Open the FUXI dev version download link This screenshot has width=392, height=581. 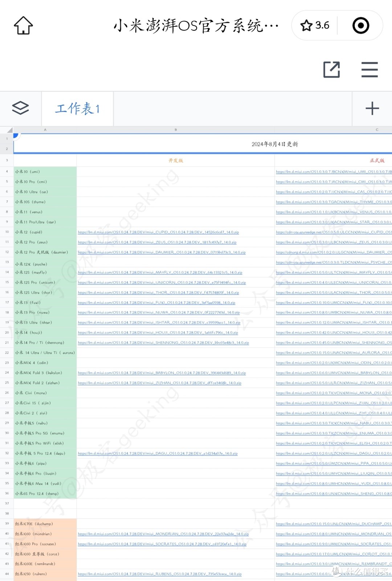coord(156,303)
